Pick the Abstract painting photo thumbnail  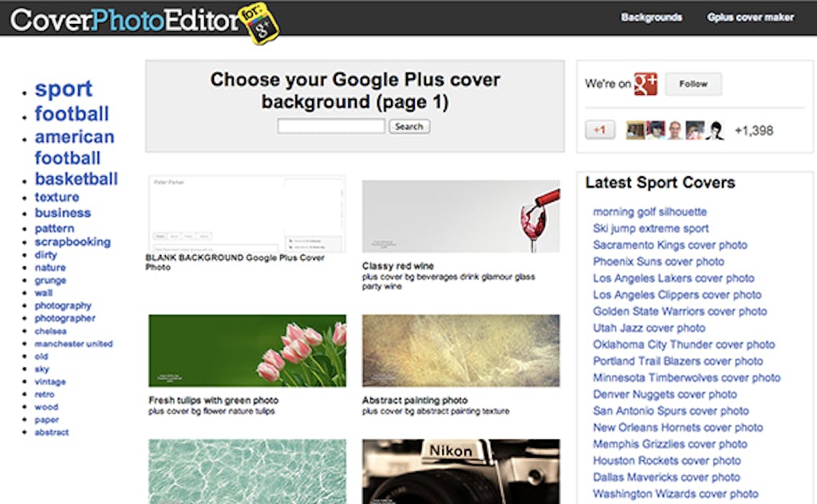click(460, 350)
